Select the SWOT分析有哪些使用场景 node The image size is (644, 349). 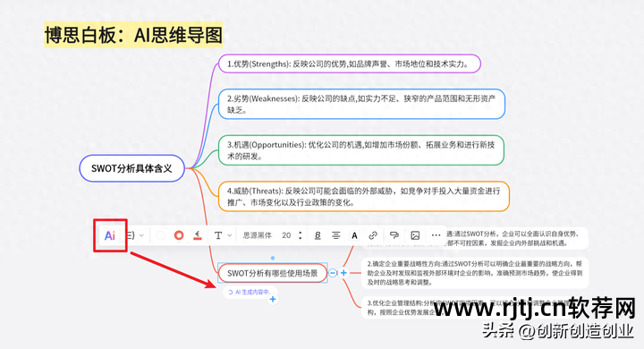[x=272, y=273]
